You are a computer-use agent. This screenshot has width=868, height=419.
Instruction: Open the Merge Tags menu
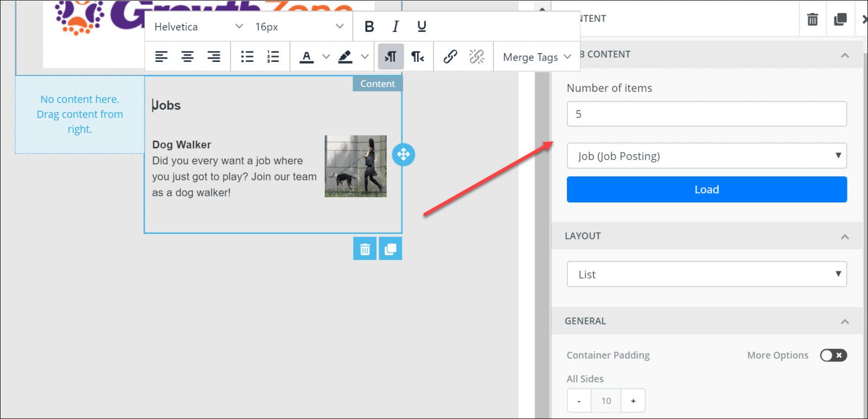(x=537, y=57)
